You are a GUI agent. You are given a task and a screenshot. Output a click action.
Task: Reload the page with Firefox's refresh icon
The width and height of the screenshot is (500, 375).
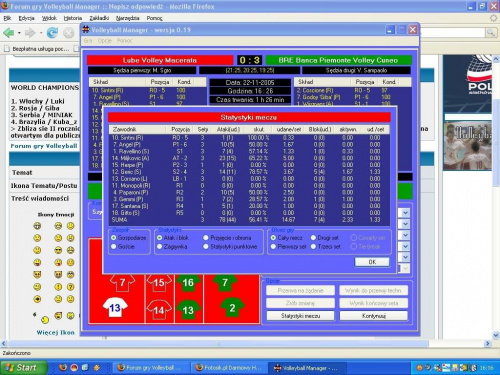(52, 33)
